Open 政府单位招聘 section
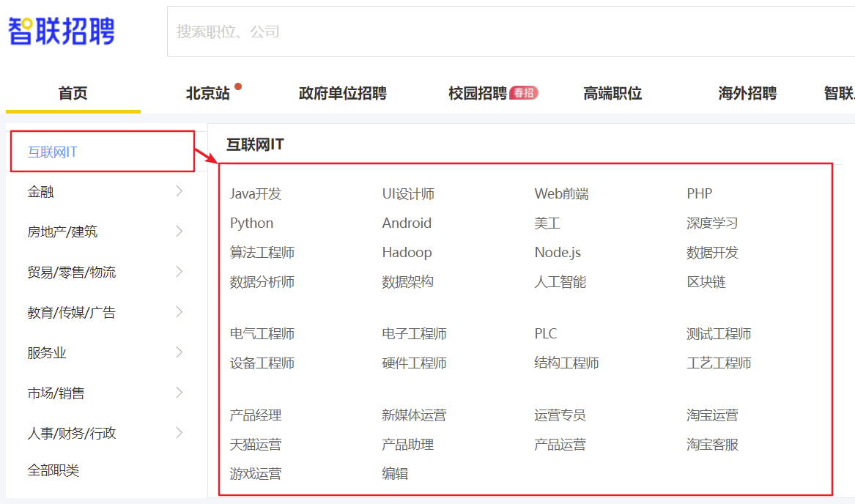The height and width of the screenshot is (504, 855). [343, 93]
